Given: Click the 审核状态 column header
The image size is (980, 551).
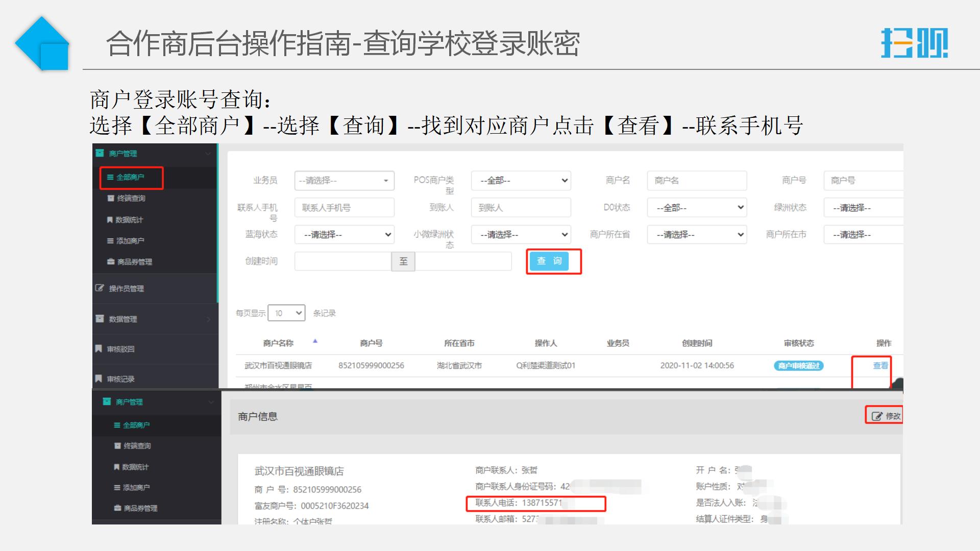Looking at the screenshot, I should click(799, 343).
